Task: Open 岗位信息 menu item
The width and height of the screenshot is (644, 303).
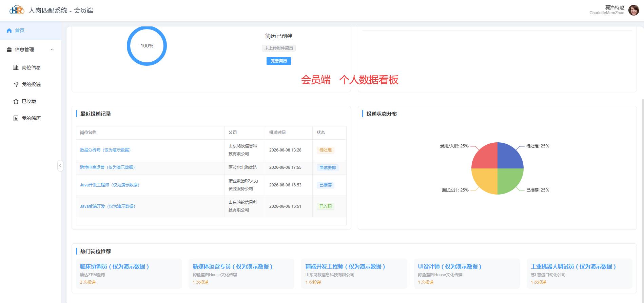Action: (x=31, y=67)
